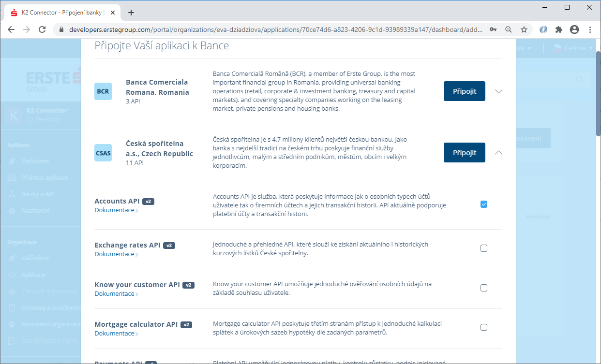
Task: Bookmark this page with the star icon
Action: click(524, 29)
